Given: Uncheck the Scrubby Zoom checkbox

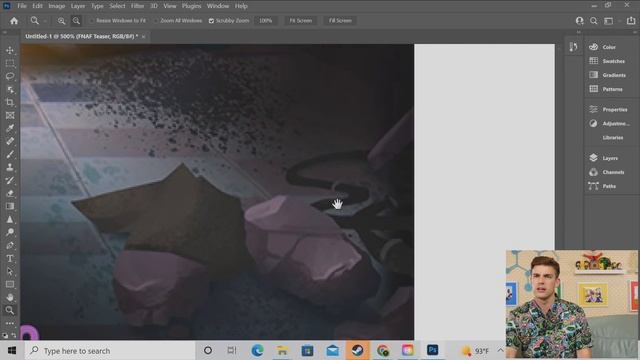Looking at the screenshot, I should click(x=211, y=20).
